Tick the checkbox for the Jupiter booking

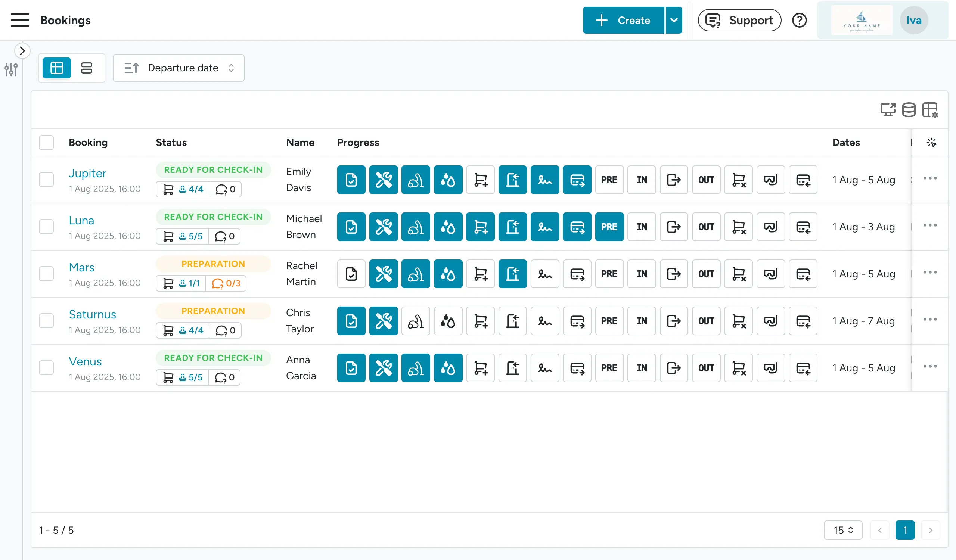click(46, 180)
